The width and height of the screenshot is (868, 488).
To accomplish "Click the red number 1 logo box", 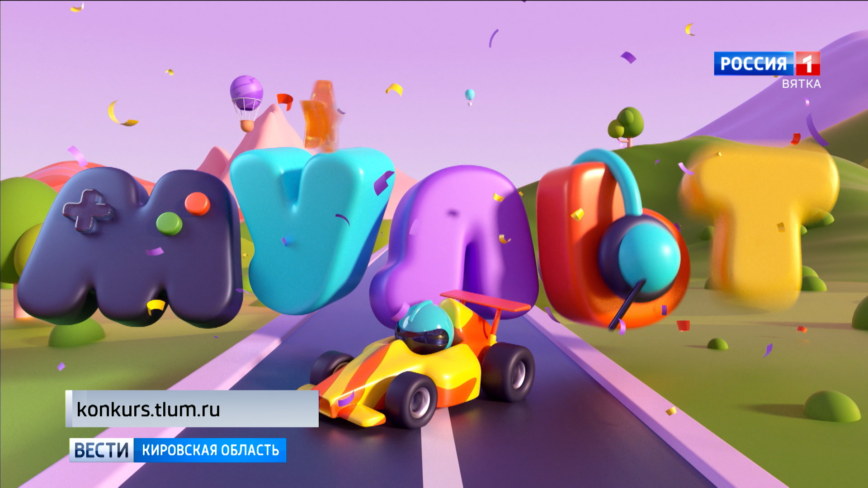I will (808, 64).
